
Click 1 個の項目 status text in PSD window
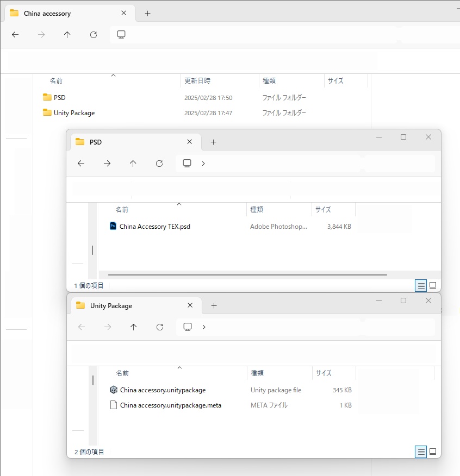tap(89, 286)
